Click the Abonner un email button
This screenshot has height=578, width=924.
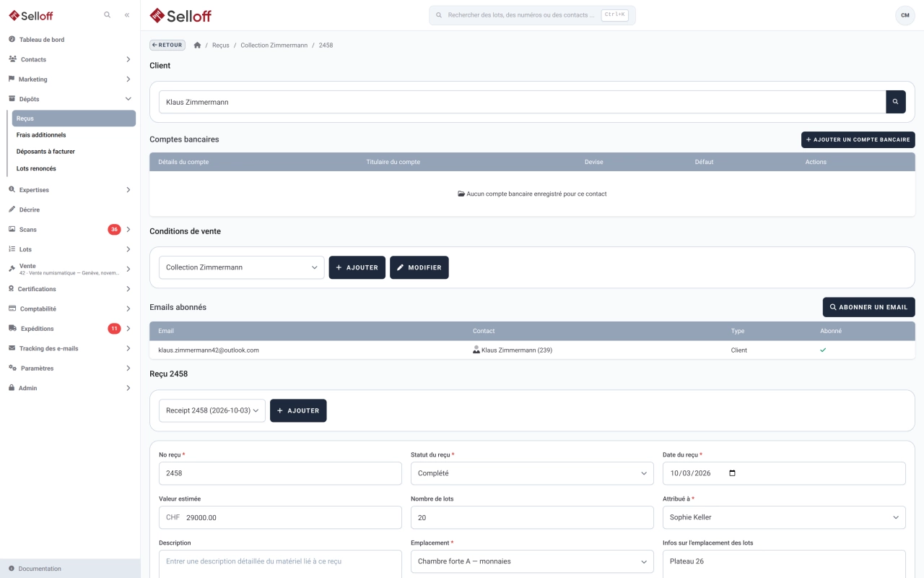point(869,307)
